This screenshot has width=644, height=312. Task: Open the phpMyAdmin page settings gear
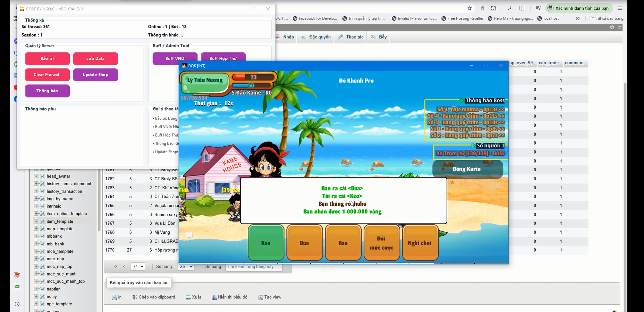click(x=612, y=27)
